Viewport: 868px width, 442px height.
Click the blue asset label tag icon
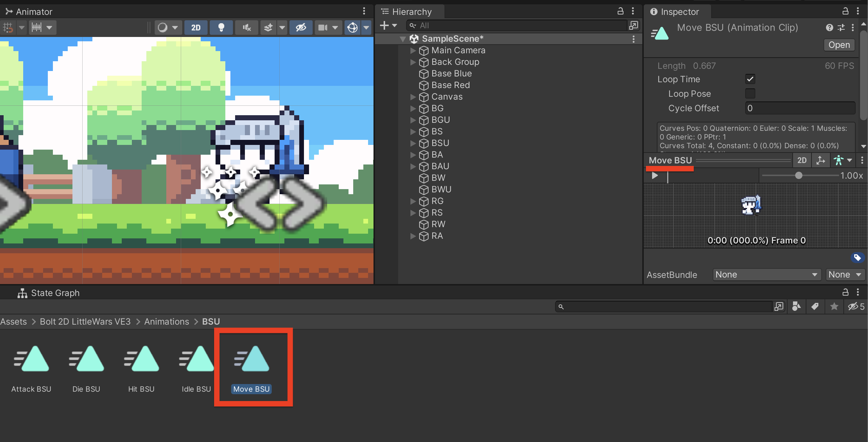[857, 258]
